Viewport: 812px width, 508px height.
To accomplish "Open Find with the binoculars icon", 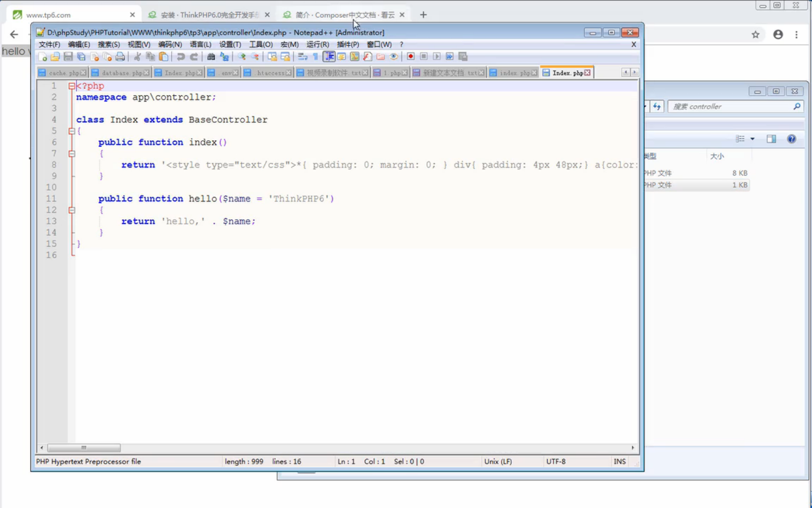I will click(211, 57).
